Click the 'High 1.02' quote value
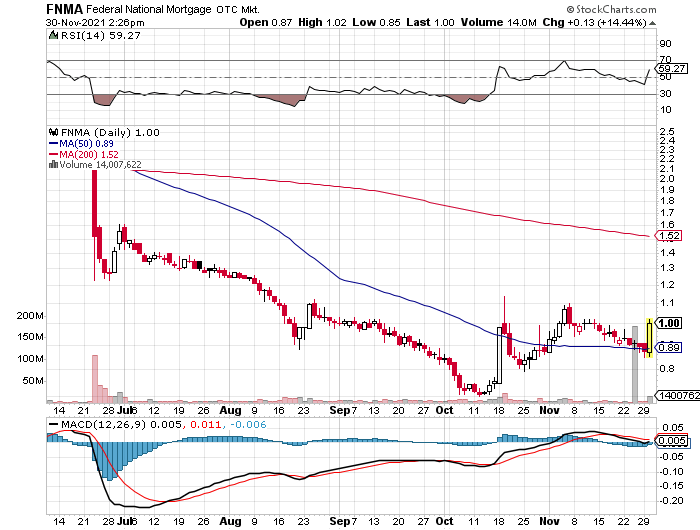Viewport: 700px width, 530px height. click(x=322, y=22)
